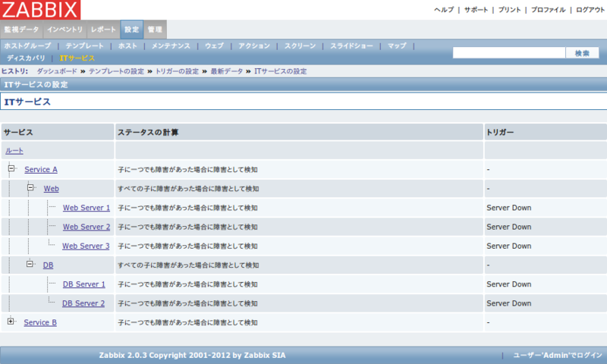Go to メンテナンス submenu

171,45
